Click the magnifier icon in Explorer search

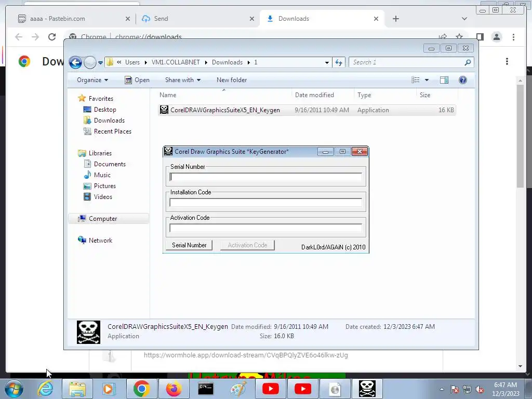468,62
